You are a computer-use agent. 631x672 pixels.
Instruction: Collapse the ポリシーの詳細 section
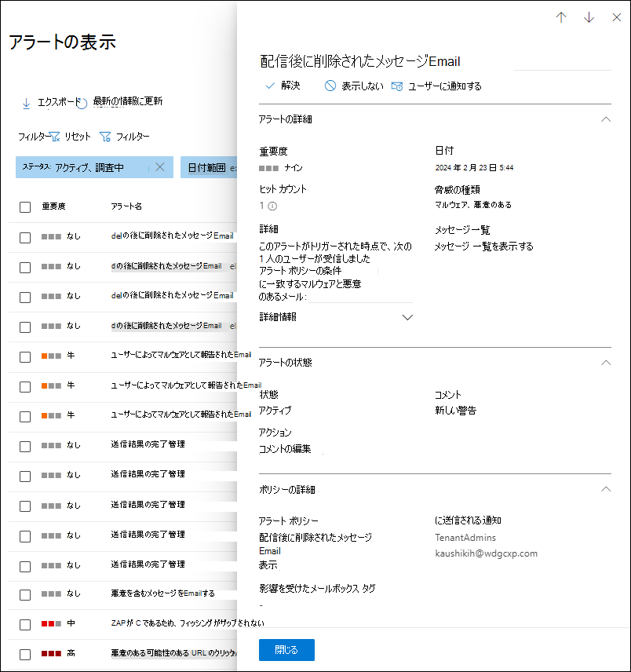click(x=605, y=489)
